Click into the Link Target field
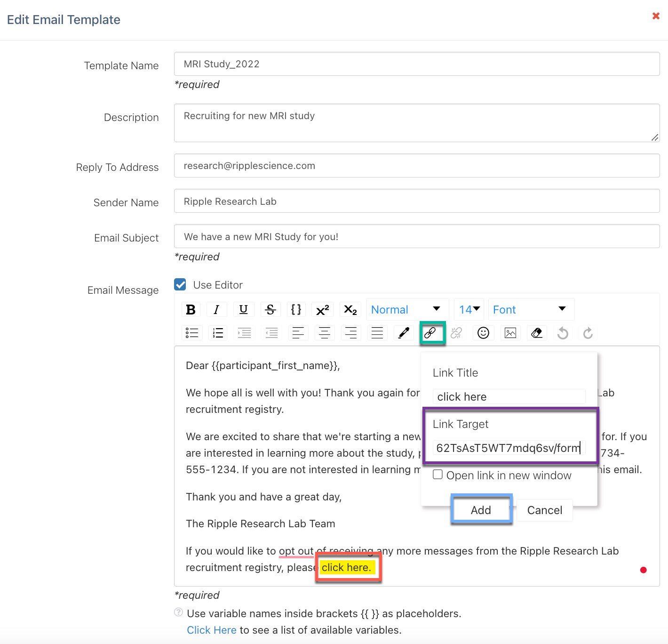 [508, 448]
